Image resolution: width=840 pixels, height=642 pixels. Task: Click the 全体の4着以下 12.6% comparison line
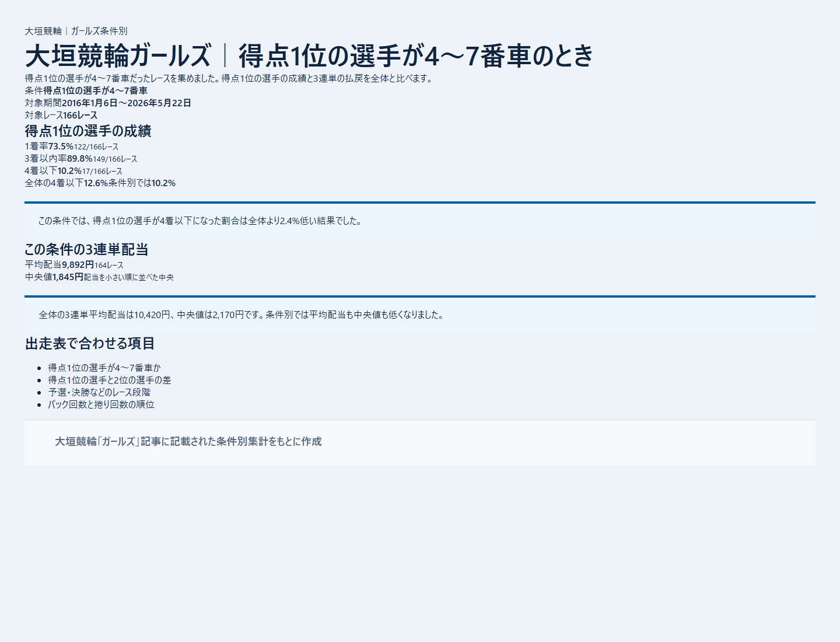coord(100,183)
